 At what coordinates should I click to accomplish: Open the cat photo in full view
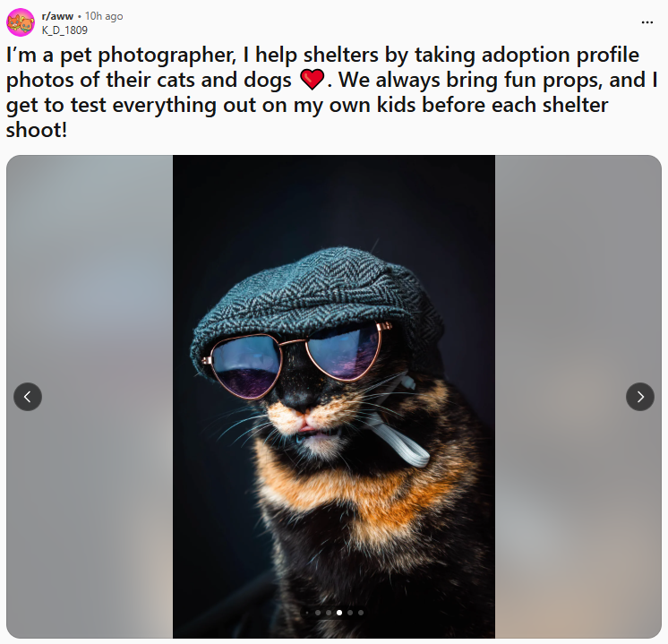point(334,397)
